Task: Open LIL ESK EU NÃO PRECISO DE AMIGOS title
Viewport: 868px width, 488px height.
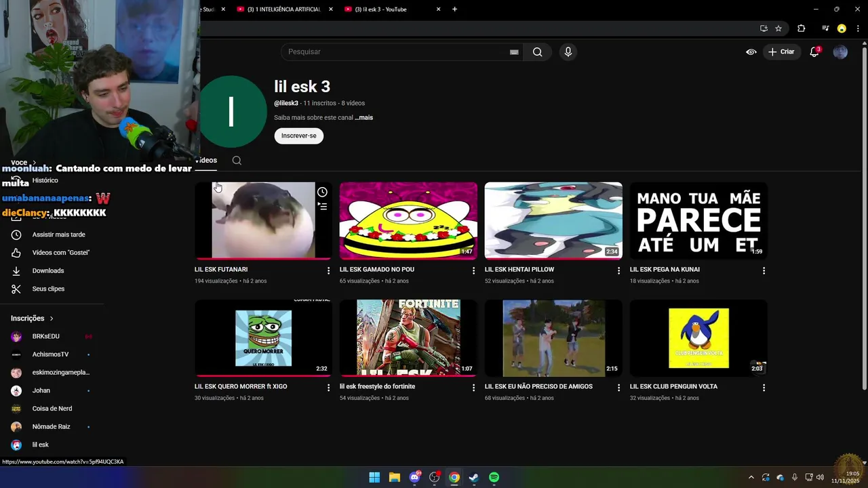Action: point(538,386)
